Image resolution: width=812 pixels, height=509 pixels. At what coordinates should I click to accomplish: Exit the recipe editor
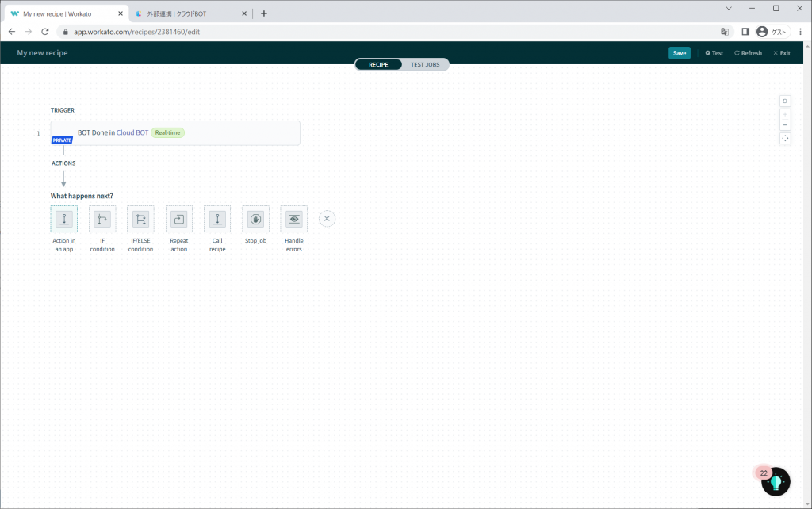(x=781, y=53)
